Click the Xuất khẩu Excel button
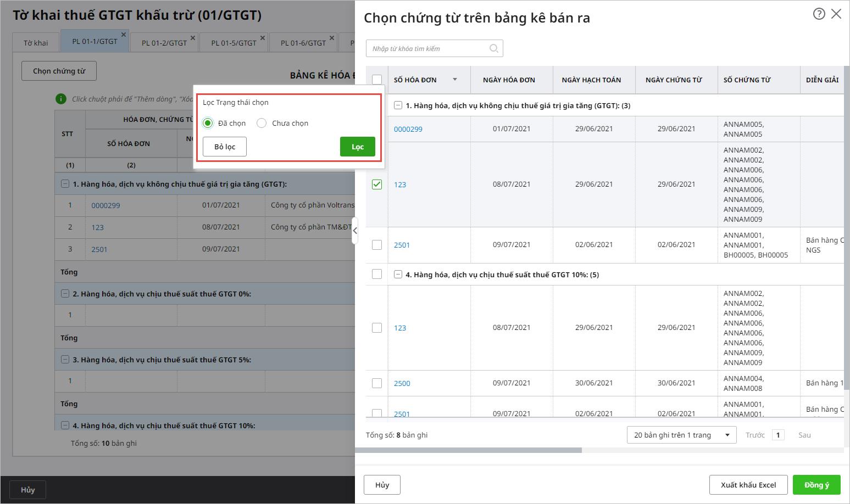 pyautogui.click(x=748, y=485)
